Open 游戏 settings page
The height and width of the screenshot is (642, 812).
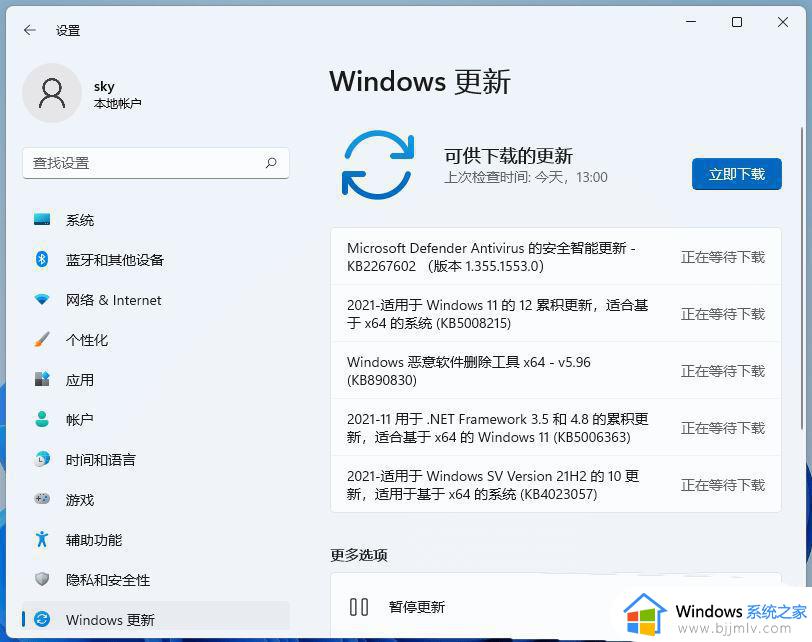(x=155, y=500)
